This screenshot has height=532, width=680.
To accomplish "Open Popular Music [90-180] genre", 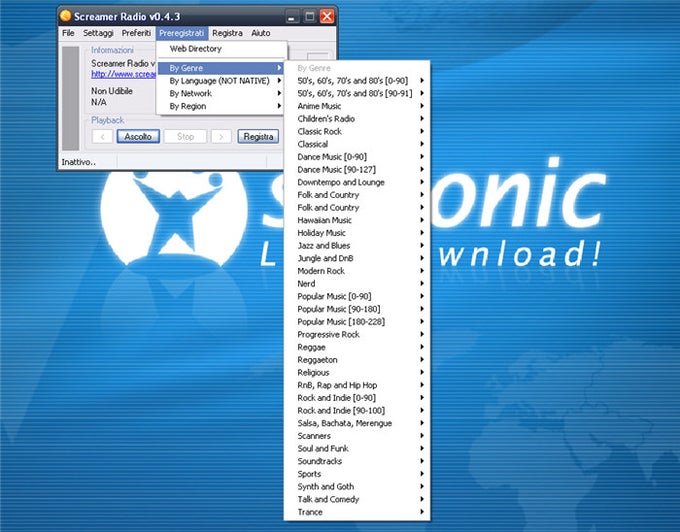I will (357, 309).
